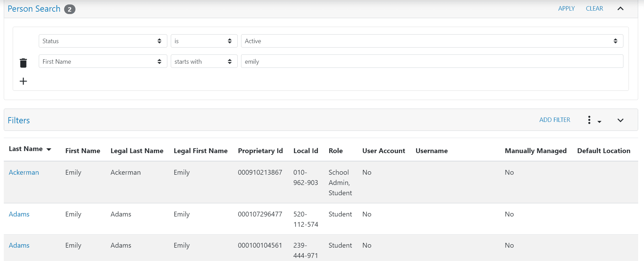Image resolution: width=644 pixels, height=261 pixels.
Task: Apply the person search
Action: pos(566,9)
